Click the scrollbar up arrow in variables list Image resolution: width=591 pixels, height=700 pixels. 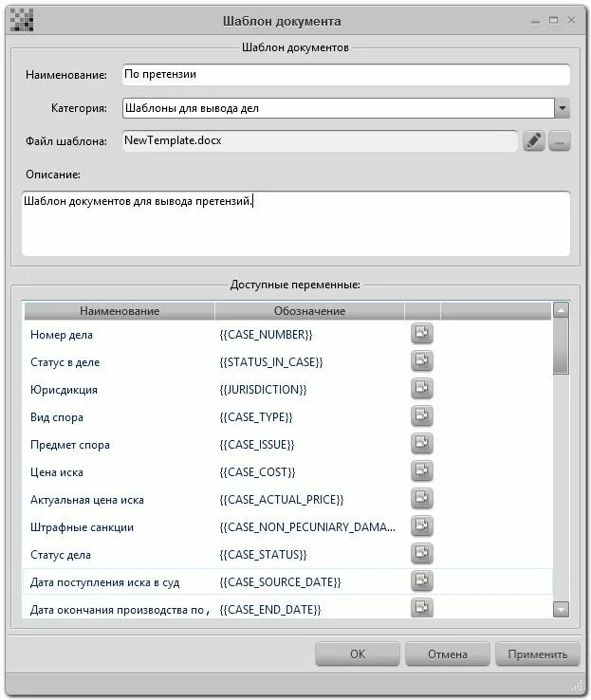(x=561, y=309)
